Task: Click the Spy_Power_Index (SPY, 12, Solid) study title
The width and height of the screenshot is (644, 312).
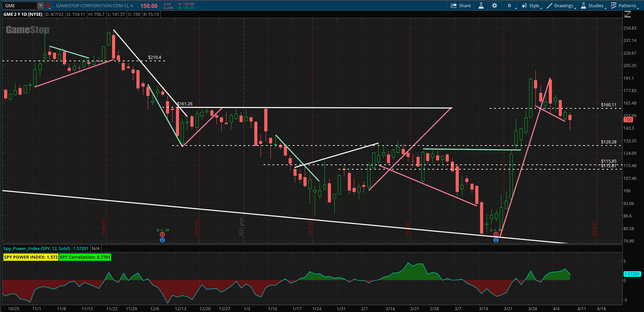Action: (x=37, y=248)
